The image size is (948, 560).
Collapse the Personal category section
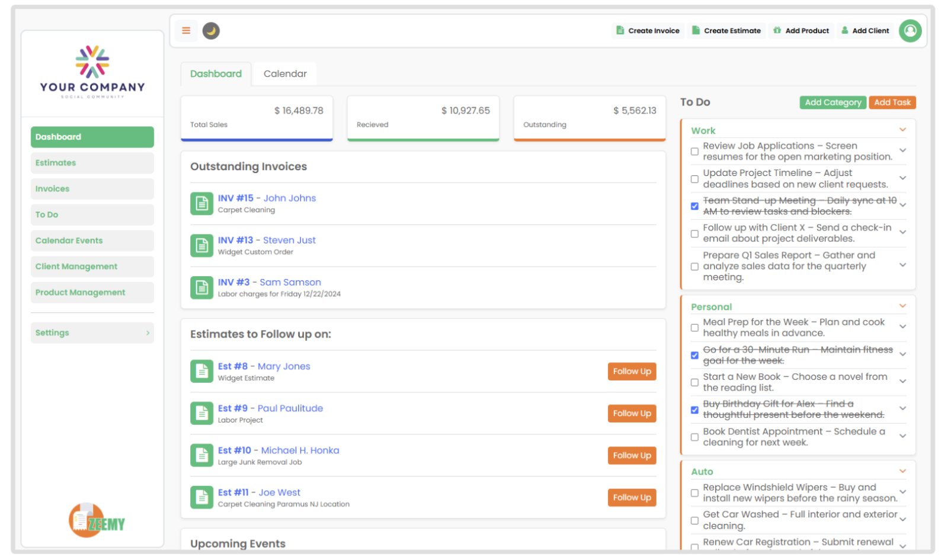tap(902, 305)
